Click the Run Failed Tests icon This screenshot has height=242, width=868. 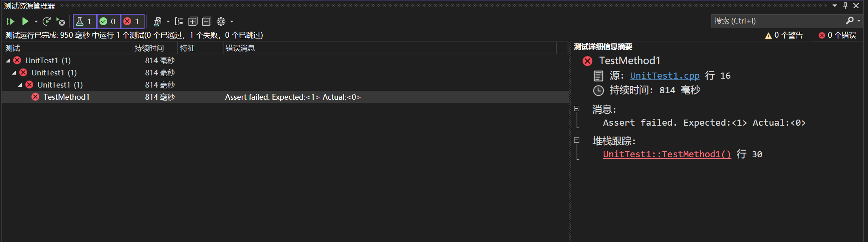tap(61, 21)
